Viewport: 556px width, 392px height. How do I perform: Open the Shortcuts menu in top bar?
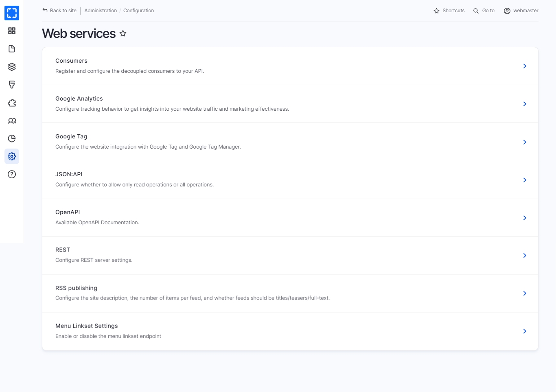pyautogui.click(x=449, y=11)
